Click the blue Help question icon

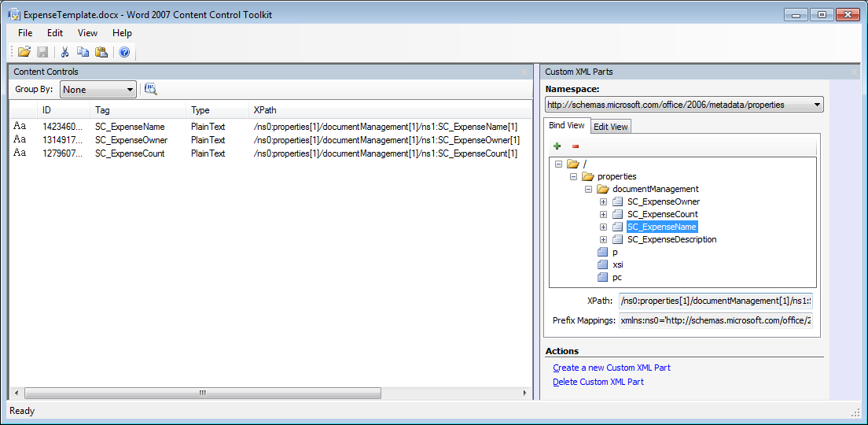(x=124, y=52)
